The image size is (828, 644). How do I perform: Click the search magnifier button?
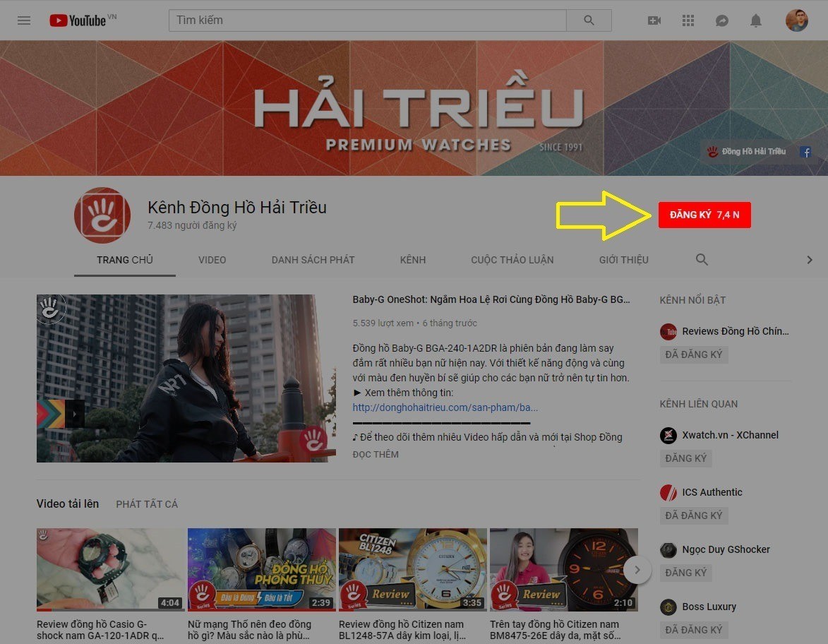click(589, 20)
